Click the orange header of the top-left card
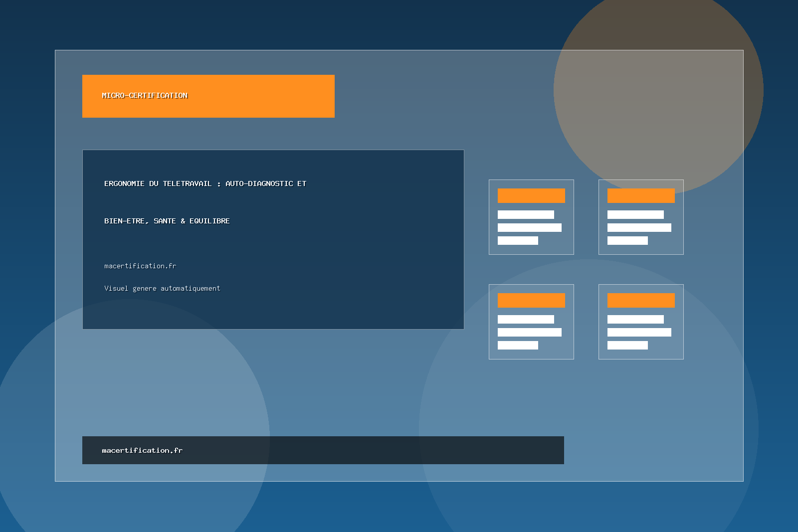 (x=531, y=196)
